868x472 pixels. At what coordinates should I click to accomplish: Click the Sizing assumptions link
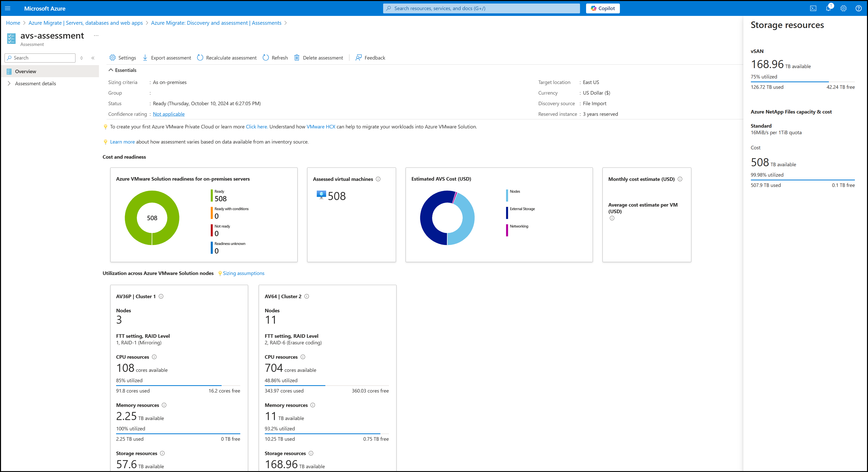244,273
